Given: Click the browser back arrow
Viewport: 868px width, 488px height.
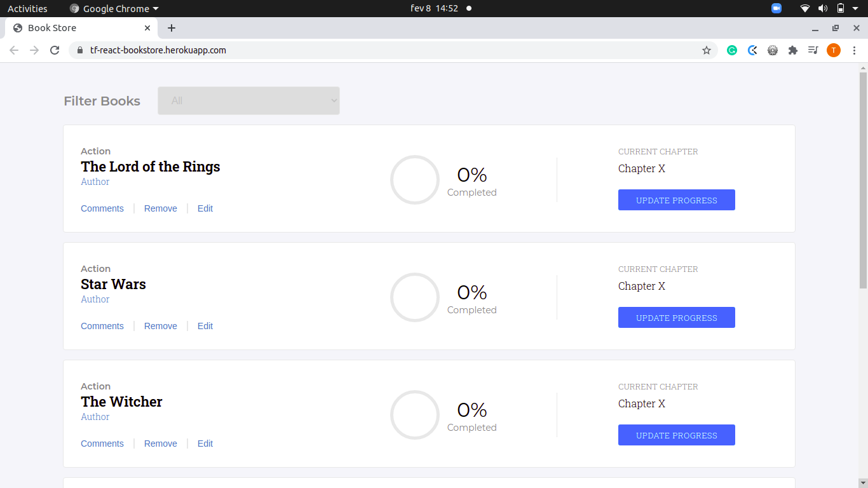Looking at the screenshot, I should pyautogui.click(x=14, y=50).
